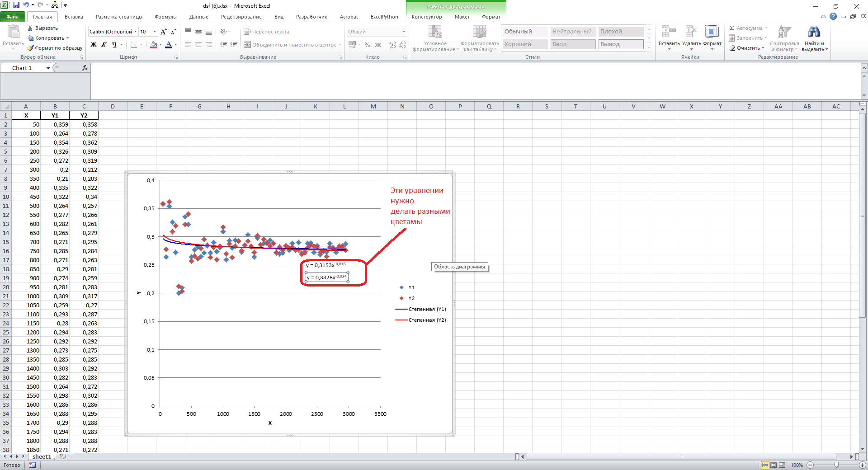Click the sheet1 worksheet tab

(42, 456)
